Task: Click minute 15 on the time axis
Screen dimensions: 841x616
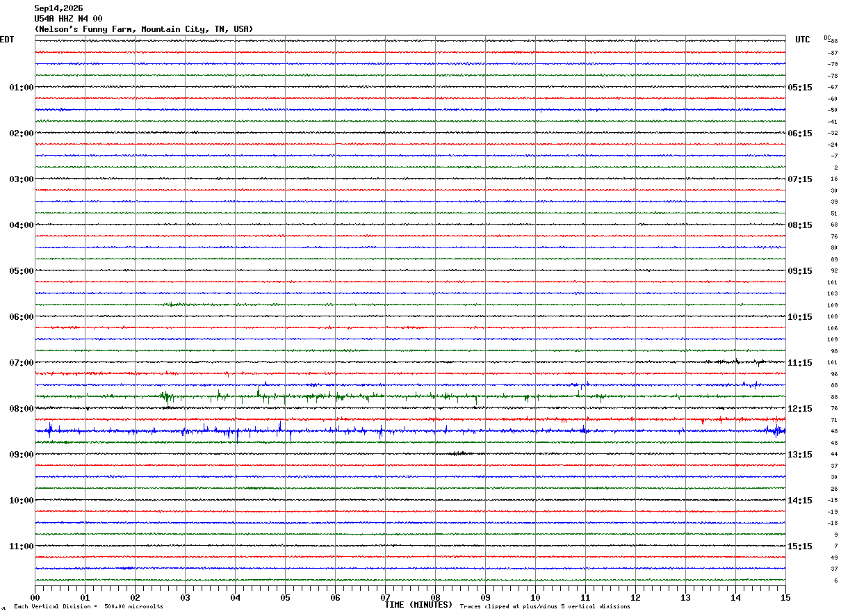Action: [x=785, y=597]
